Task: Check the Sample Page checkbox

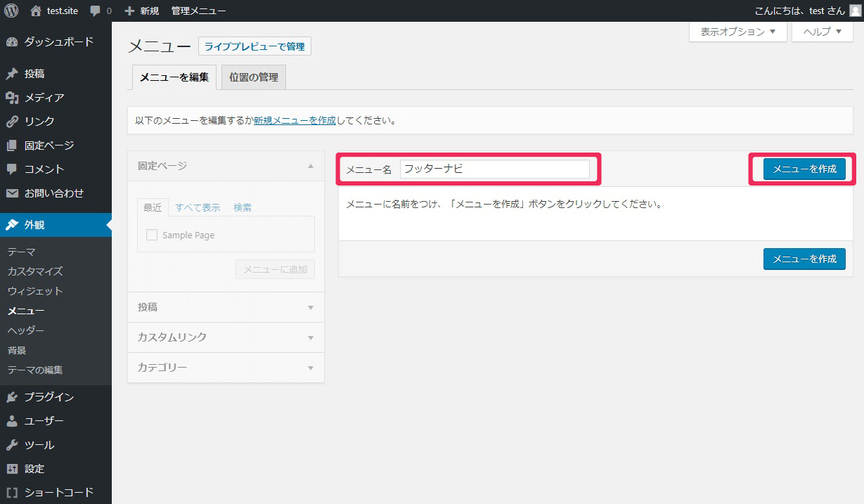Action: click(152, 235)
